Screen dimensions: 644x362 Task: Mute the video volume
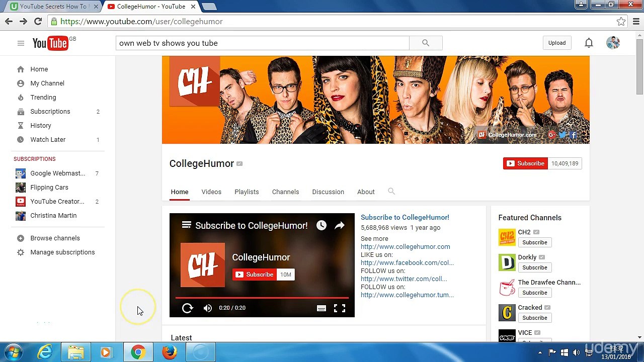208,308
